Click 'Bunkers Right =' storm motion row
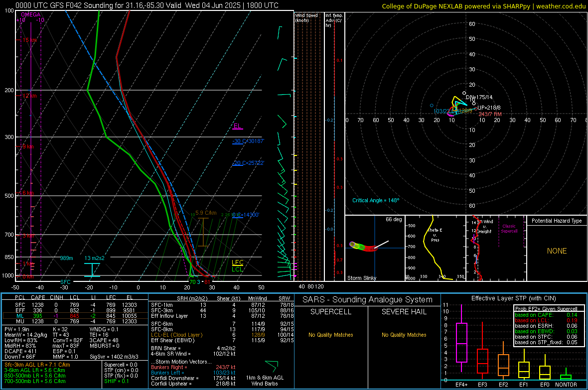The image size is (588, 390). tap(193, 367)
